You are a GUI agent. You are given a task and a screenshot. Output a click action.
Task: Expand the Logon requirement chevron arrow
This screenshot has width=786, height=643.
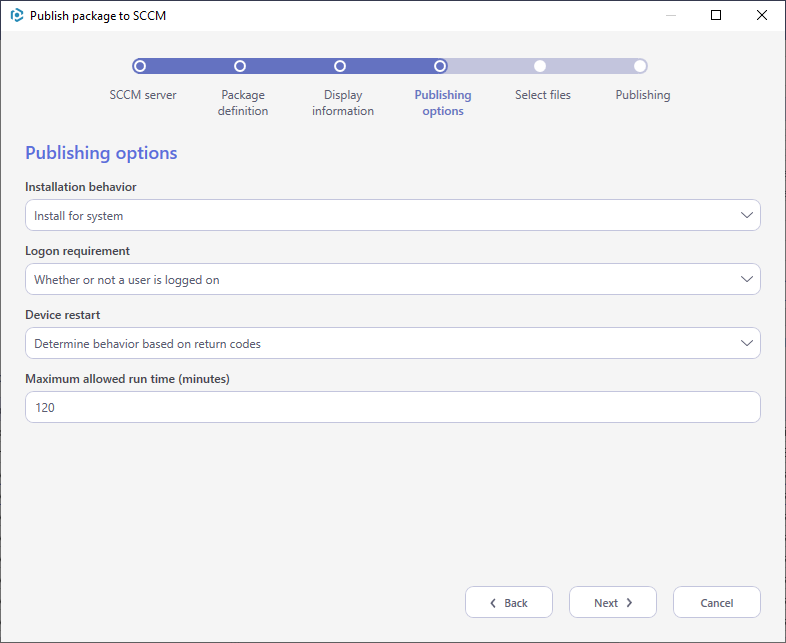point(747,279)
